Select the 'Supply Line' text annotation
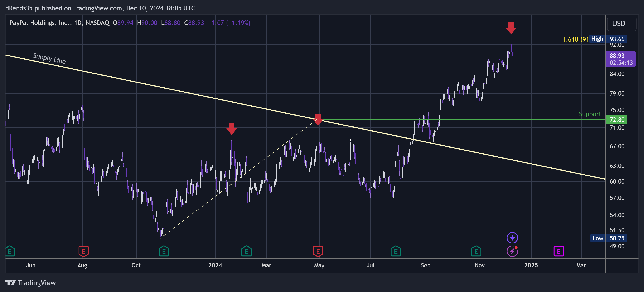 [50, 59]
